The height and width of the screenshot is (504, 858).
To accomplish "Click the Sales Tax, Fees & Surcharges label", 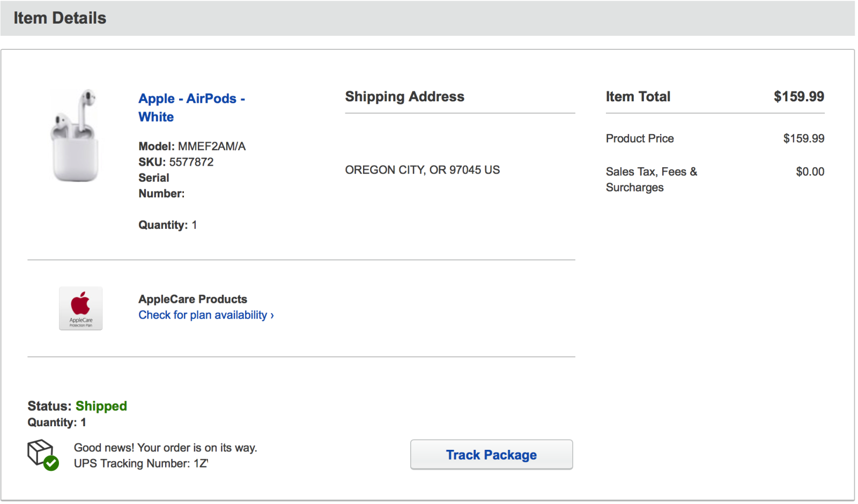I will [x=651, y=180].
